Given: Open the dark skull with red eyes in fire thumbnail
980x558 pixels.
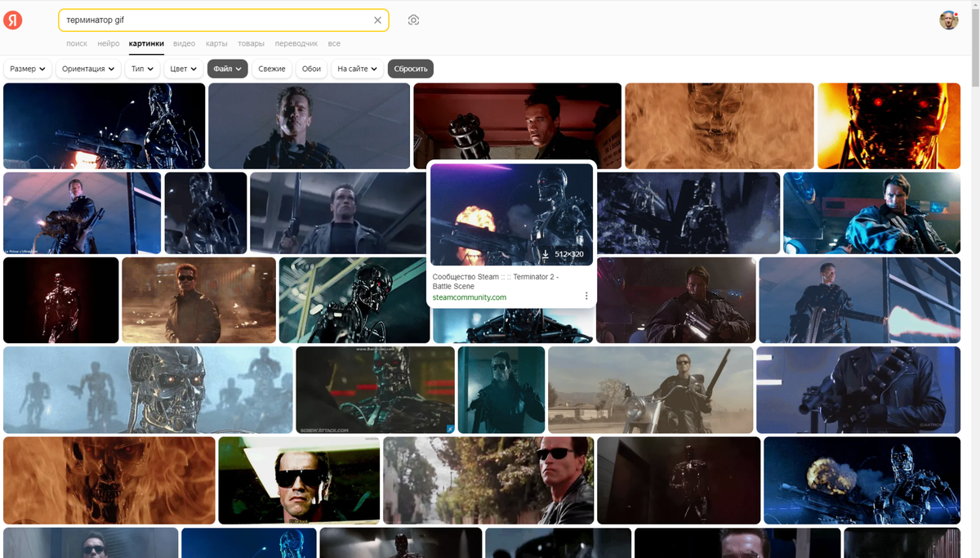Looking at the screenshot, I should click(889, 126).
